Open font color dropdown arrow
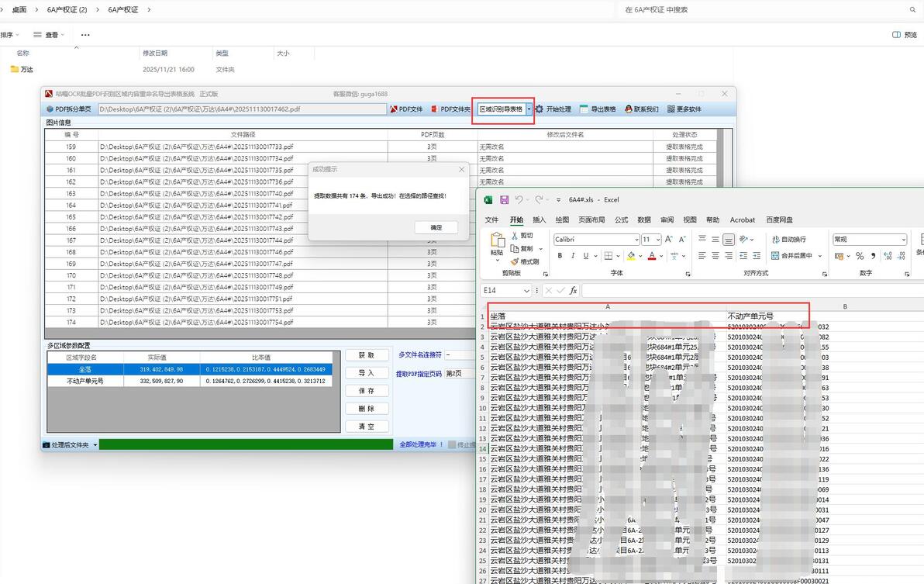The image size is (924, 584). [x=661, y=257]
